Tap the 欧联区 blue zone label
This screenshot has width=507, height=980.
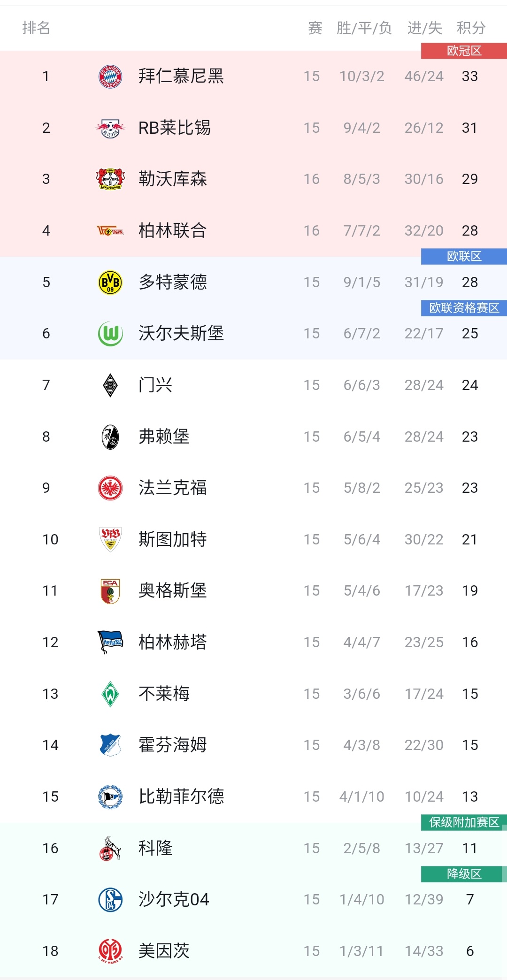464,256
